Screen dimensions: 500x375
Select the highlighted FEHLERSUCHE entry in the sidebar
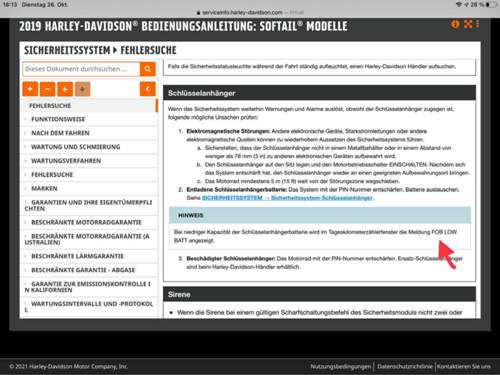pos(89,106)
